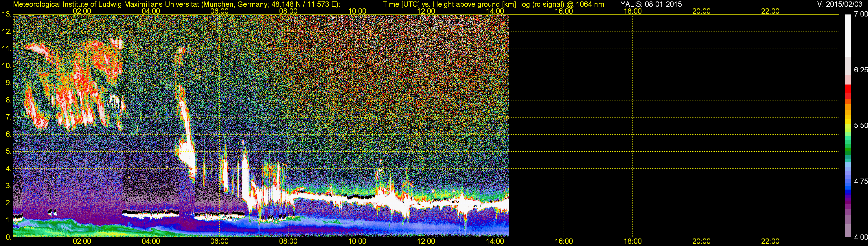Click the 12:00 tick label on the bottom axis
This screenshot has width=868, height=246.
[x=426, y=241]
